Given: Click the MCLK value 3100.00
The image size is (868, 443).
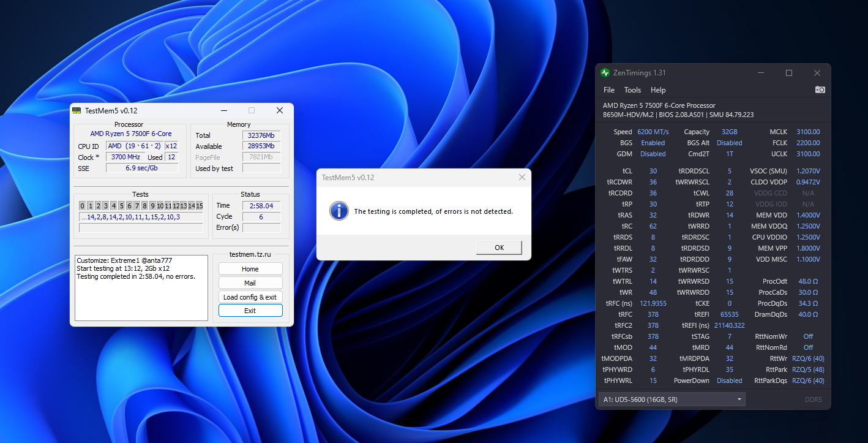Looking at the screenshot, I should click(x=808, y=132).
